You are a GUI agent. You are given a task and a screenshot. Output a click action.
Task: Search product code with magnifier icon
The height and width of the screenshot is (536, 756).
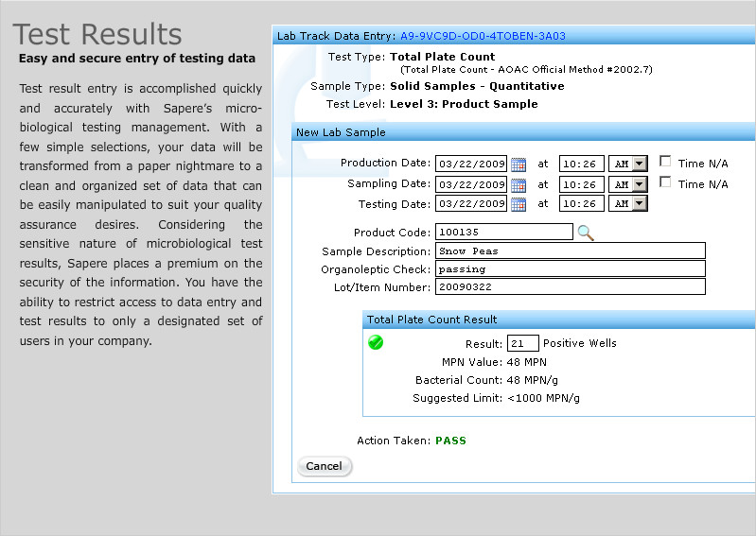tap(586, 233)
